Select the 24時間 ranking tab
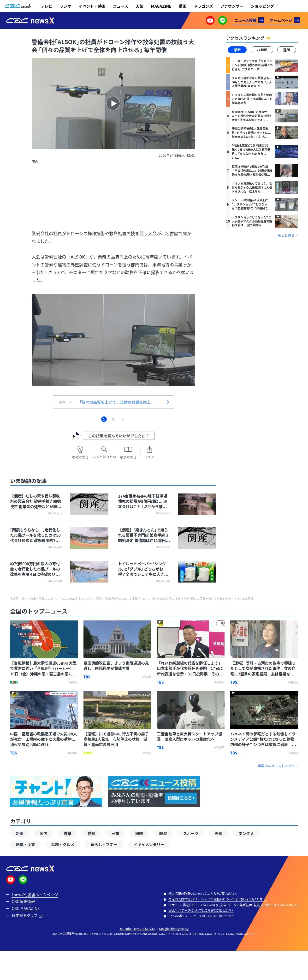The width and height of the screenshot is (308, 980). pos(262,50)
